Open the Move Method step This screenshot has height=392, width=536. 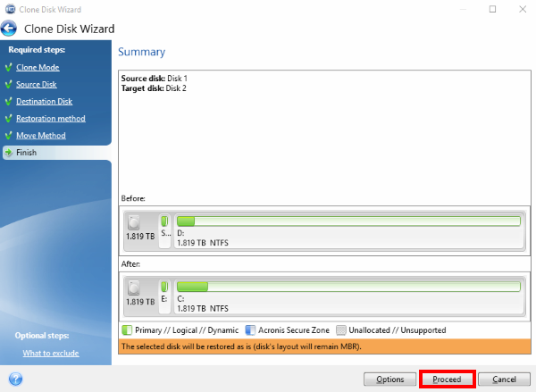40,136
